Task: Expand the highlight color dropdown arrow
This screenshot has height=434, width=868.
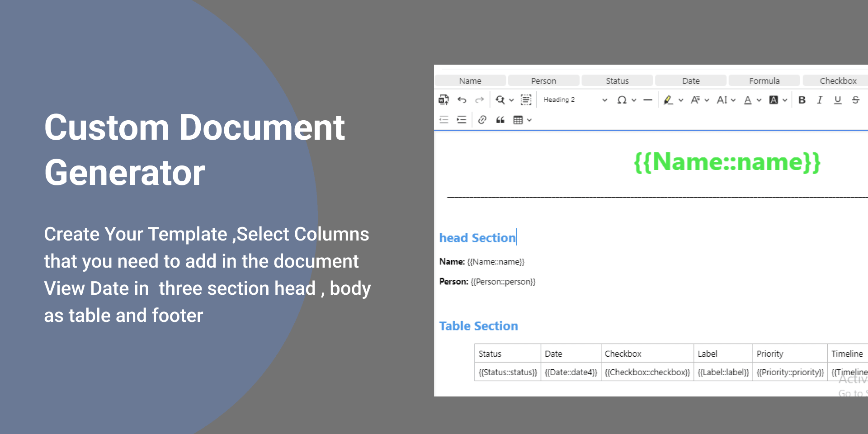Action: (681, 100)
